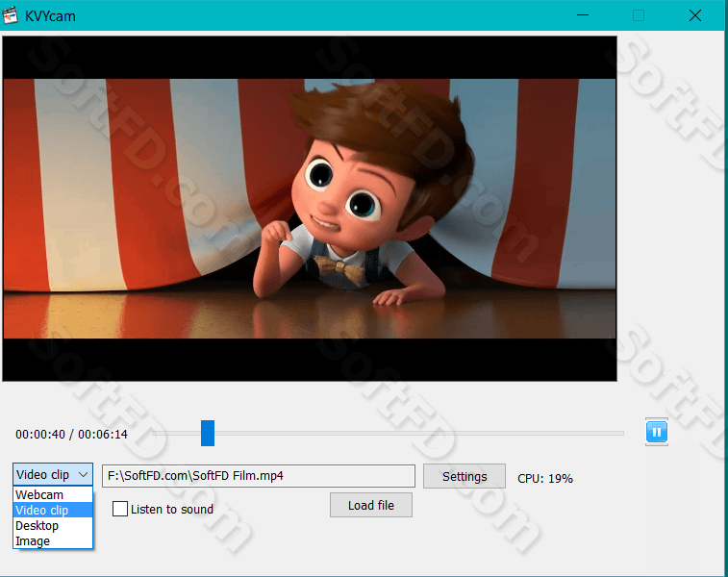Pause the video with the blue pause button
Viewport: 728px width, 577px height.
pos(657,432)
